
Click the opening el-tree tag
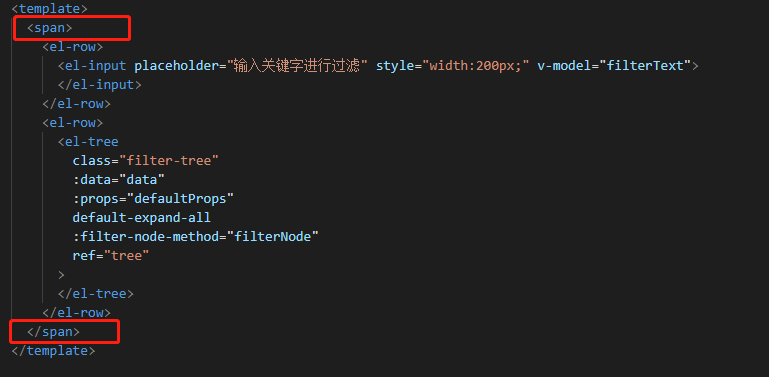(x=88, y=142)
